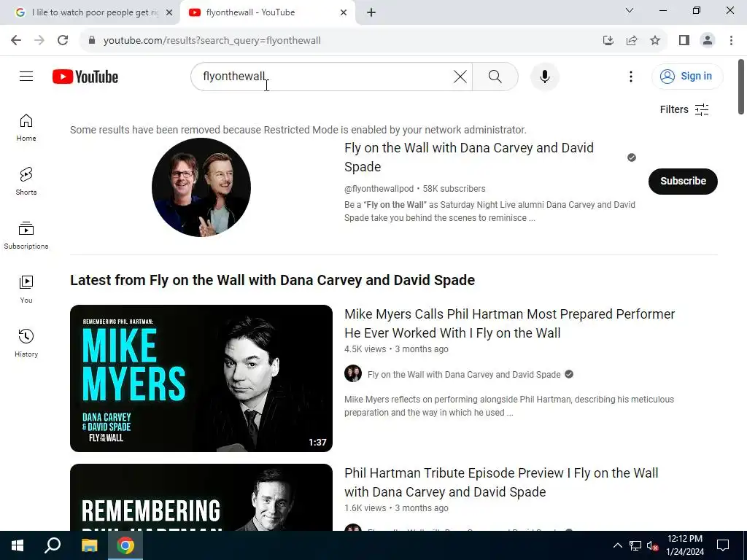Open the Chrome profile avatar
The height and width of the screenshot is (560, 747).
(708, 41)
